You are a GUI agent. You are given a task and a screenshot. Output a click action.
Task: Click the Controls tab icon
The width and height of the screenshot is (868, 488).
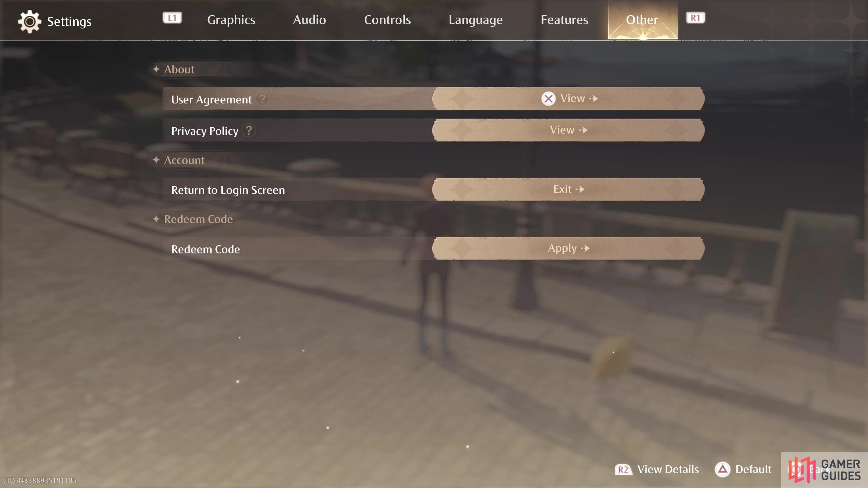point(387,20)
